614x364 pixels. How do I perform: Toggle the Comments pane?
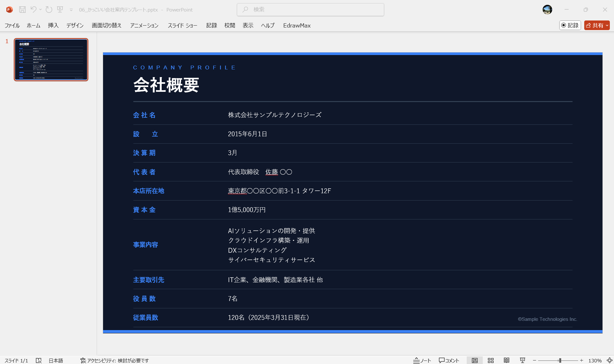pos(448,360)
